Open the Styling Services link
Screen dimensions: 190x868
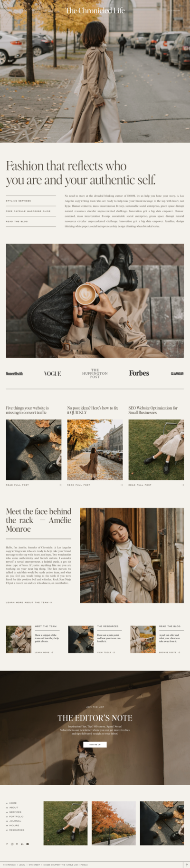pyautogui.click(x=19, y=201)
